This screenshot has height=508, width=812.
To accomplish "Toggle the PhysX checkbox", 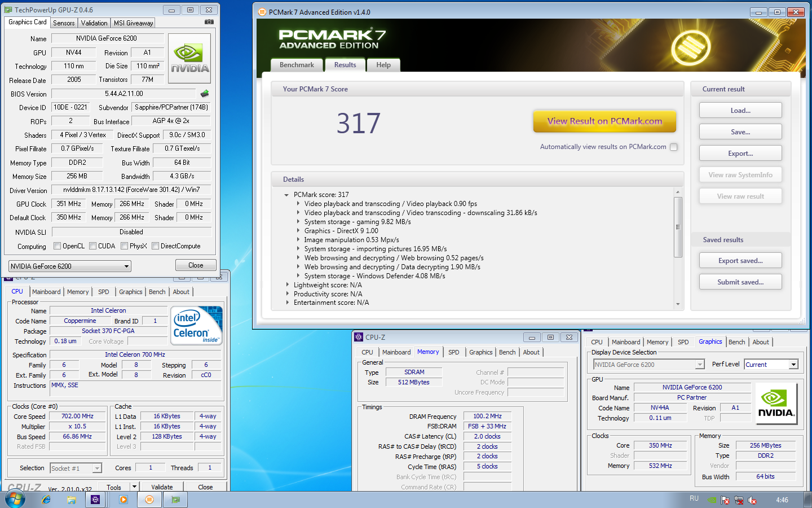I will click(125, 246).
